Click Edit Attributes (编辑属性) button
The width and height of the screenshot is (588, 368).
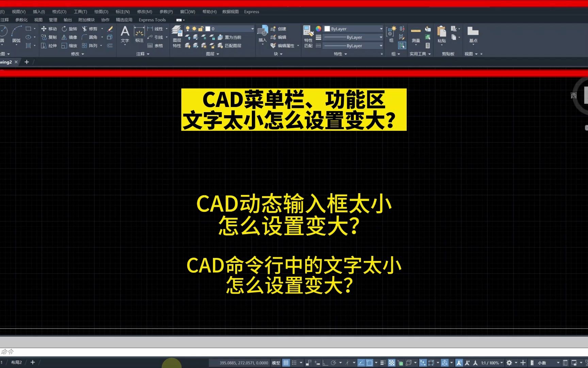tap(282, 46)
